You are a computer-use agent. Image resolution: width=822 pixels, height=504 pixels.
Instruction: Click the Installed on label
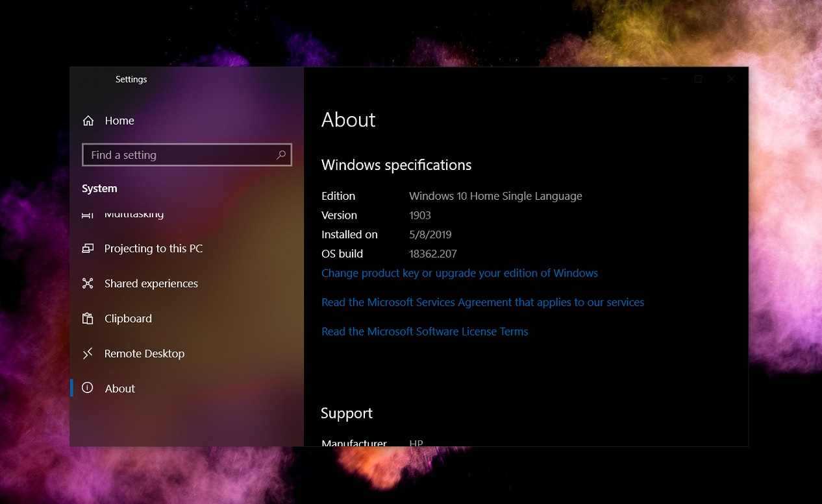click(349, 235)
